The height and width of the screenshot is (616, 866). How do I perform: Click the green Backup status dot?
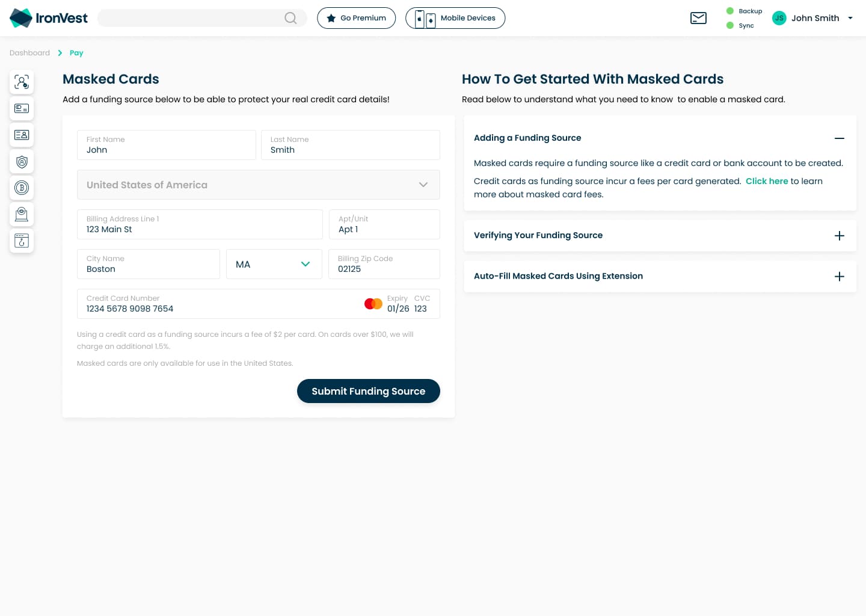tap(730, 11)
